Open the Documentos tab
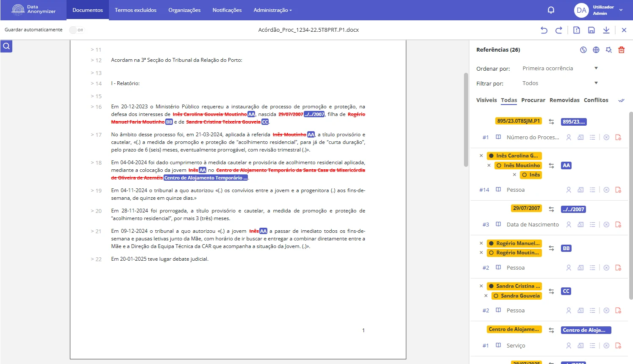The image size is (633, 364). (x=88, y=10)
